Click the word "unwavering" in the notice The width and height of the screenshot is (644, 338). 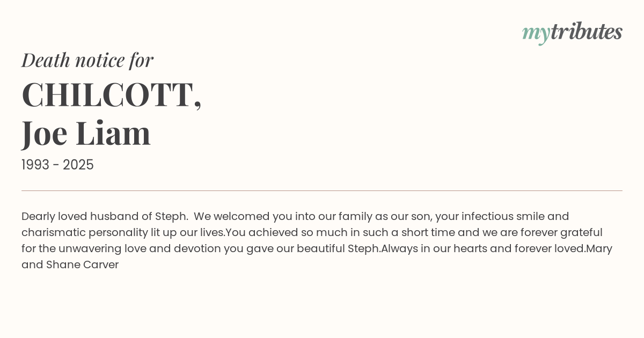(x=90, y=249)
